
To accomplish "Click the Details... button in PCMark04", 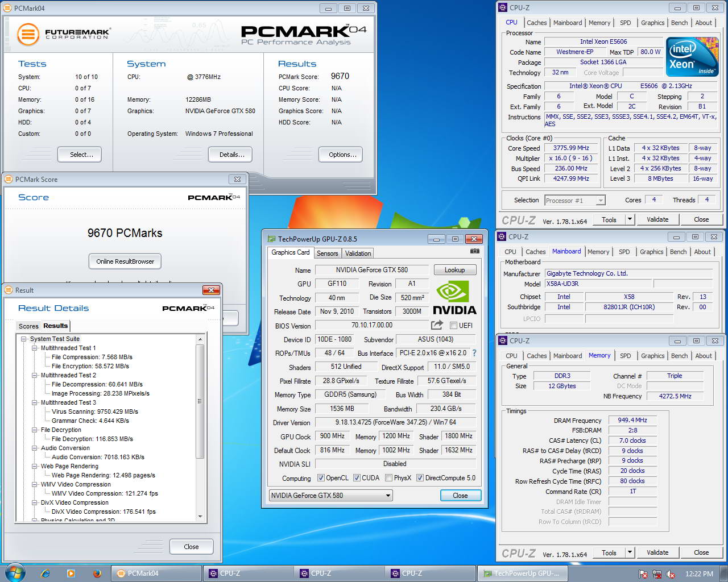I will (x=230, y=155).
